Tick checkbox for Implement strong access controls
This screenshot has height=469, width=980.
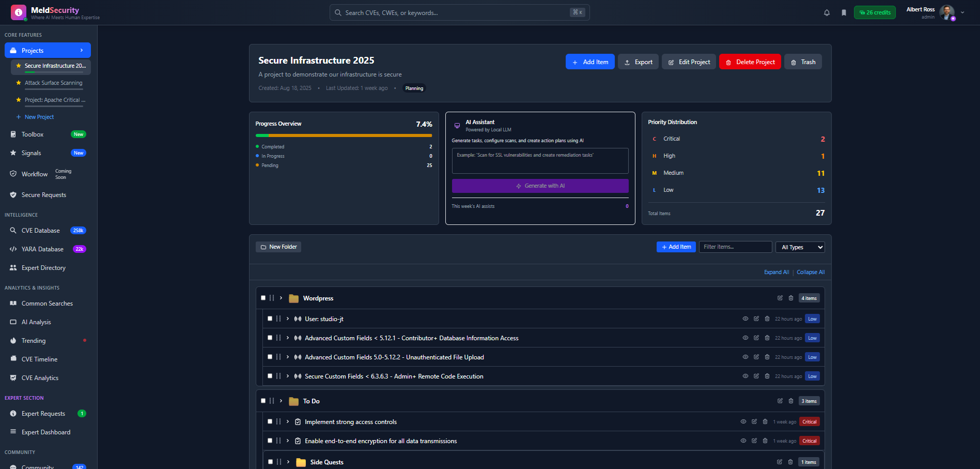click(270, 421)
